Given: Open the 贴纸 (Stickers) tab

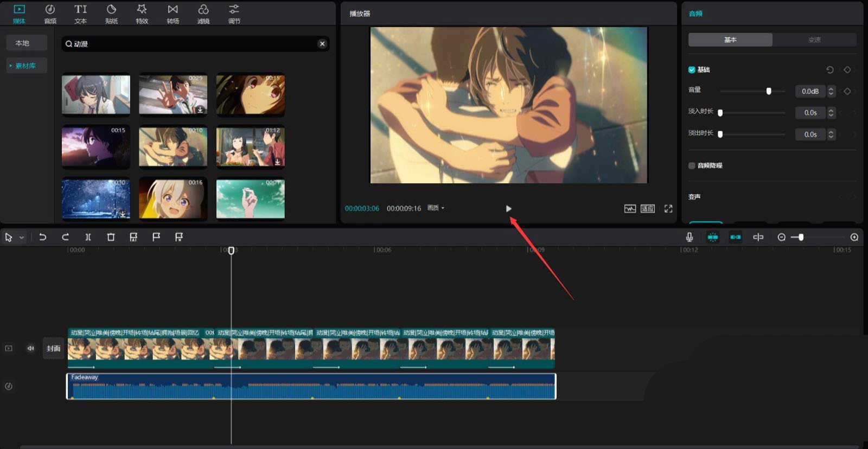Looking at the screenshot, I should (x=111, y=14).
